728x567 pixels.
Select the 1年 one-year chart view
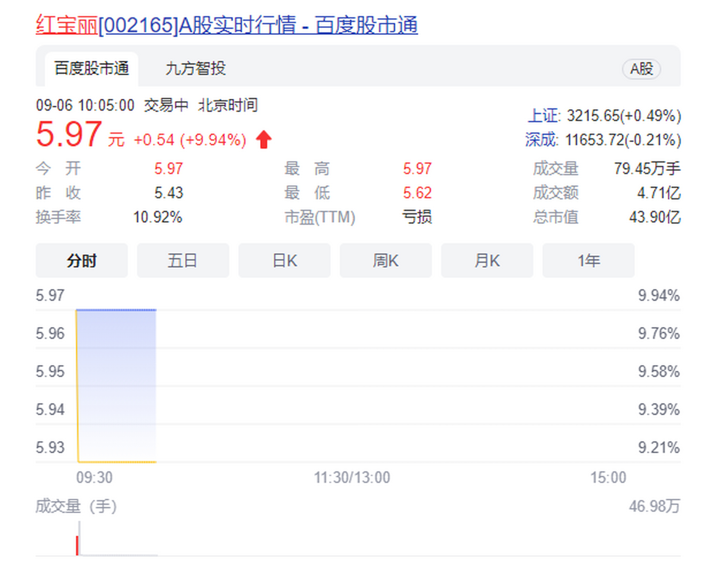tap(588, 260)
